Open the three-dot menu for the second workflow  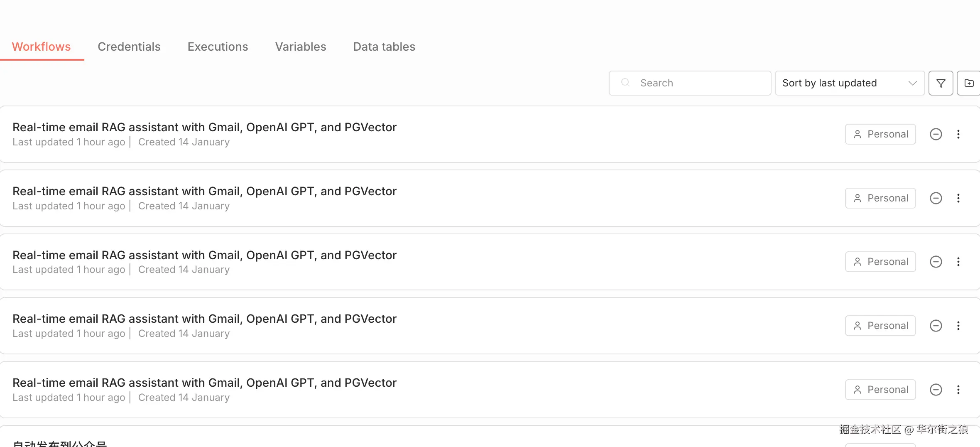pos(958,198)
